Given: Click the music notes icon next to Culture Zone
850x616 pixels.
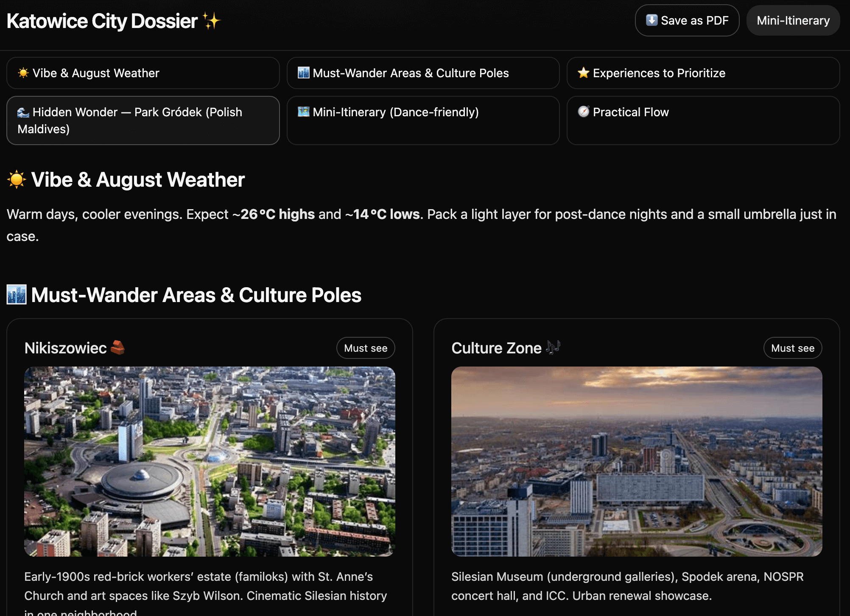Looking at the screenshot, I should 553,347.
